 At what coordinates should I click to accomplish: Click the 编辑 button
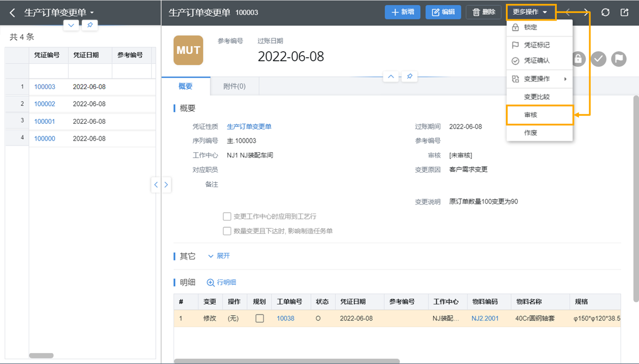(x=443, y=12)
